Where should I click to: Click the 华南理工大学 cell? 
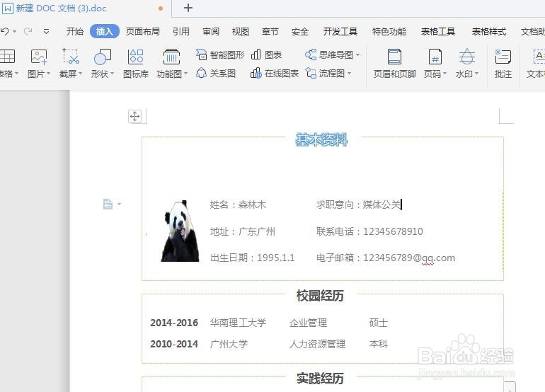[238, 323]
